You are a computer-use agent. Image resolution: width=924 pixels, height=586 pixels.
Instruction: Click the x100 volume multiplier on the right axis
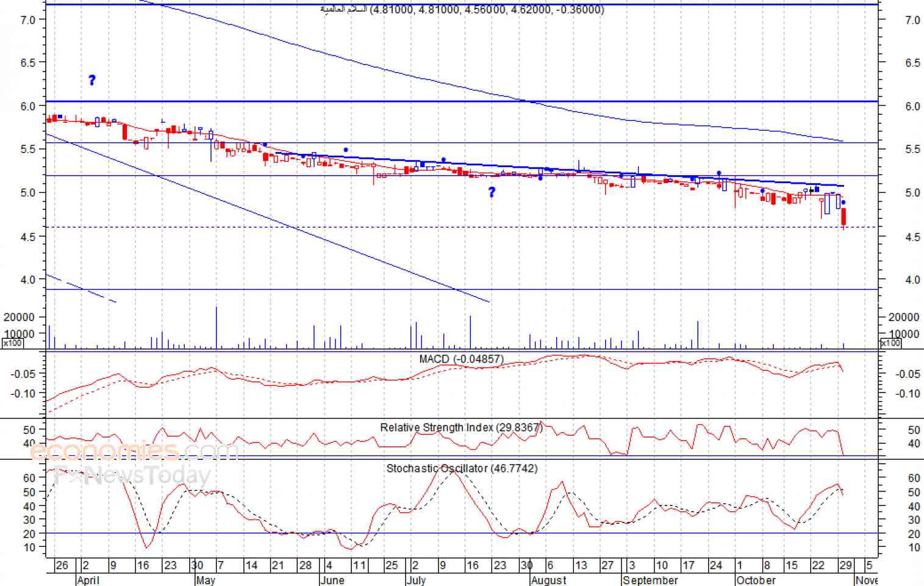891,343
